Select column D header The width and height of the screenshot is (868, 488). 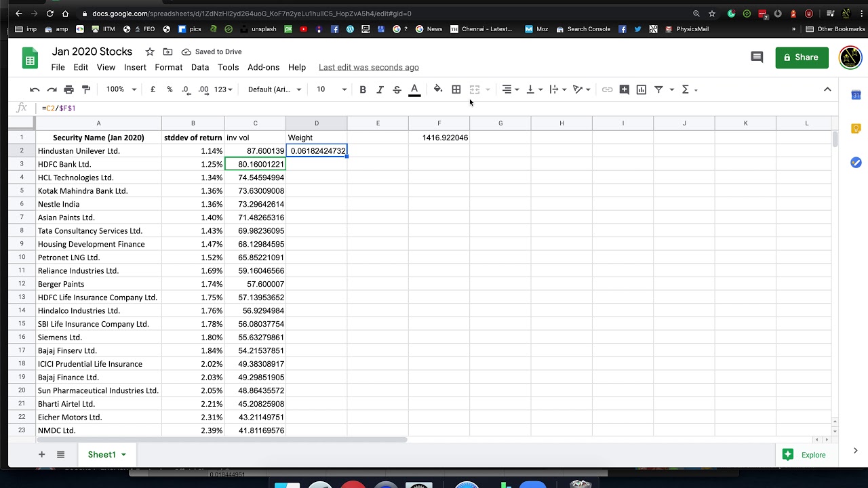pos(316,123)
